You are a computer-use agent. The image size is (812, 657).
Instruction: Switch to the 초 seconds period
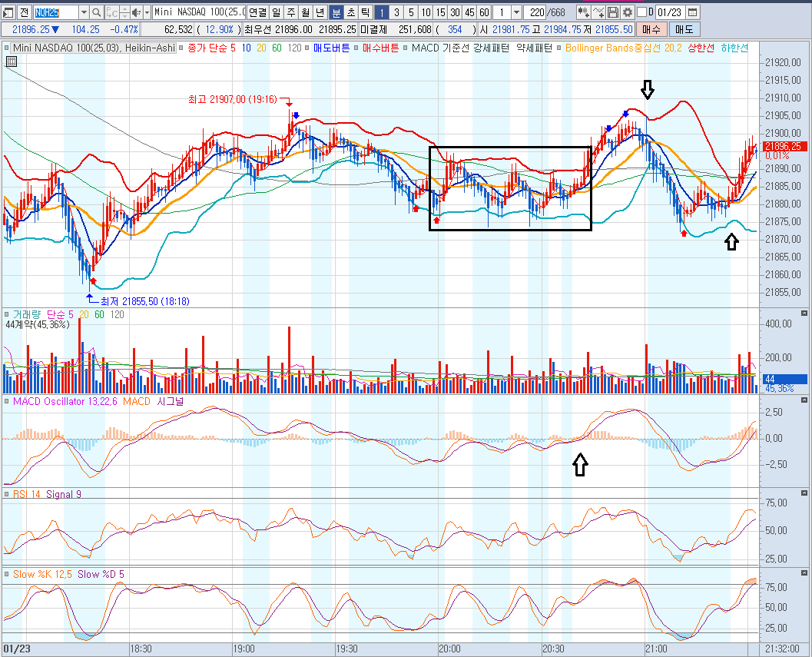[x=351, y=12]
